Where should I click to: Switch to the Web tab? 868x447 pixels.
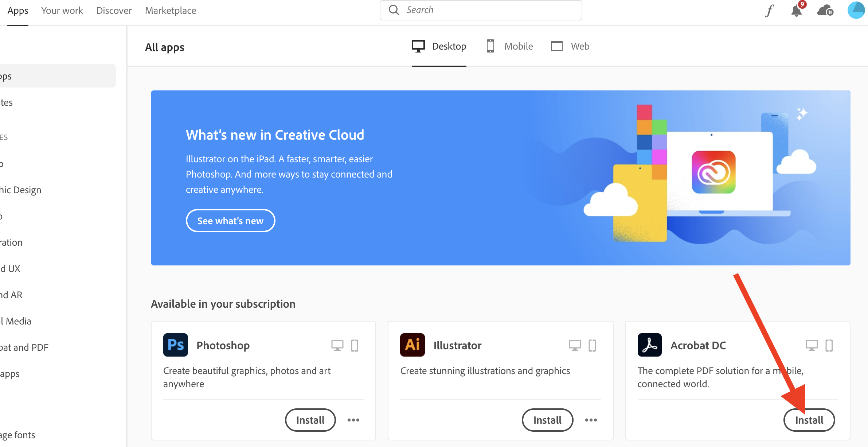click(570, 46)
